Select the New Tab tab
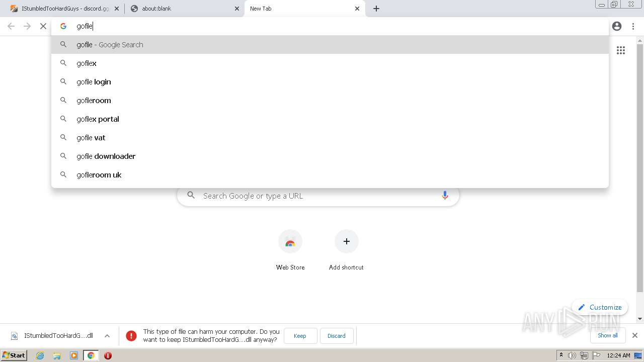This screenshot has height=362, width=644. [x=304, y=9]
